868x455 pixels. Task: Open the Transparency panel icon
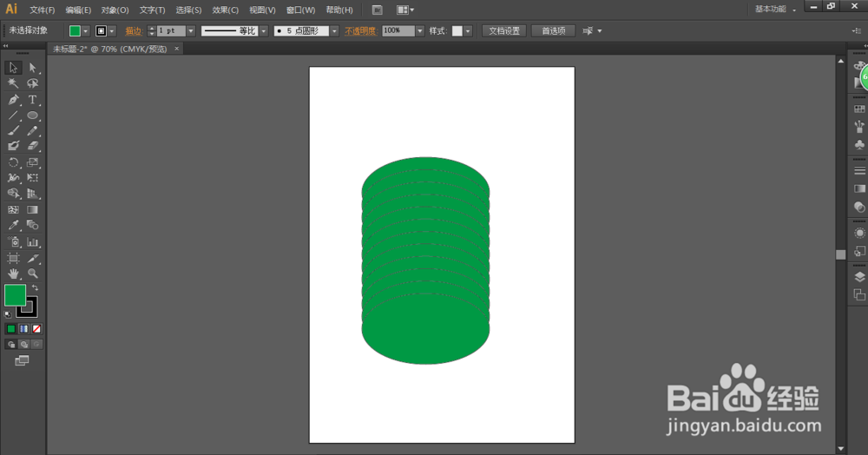859,207
